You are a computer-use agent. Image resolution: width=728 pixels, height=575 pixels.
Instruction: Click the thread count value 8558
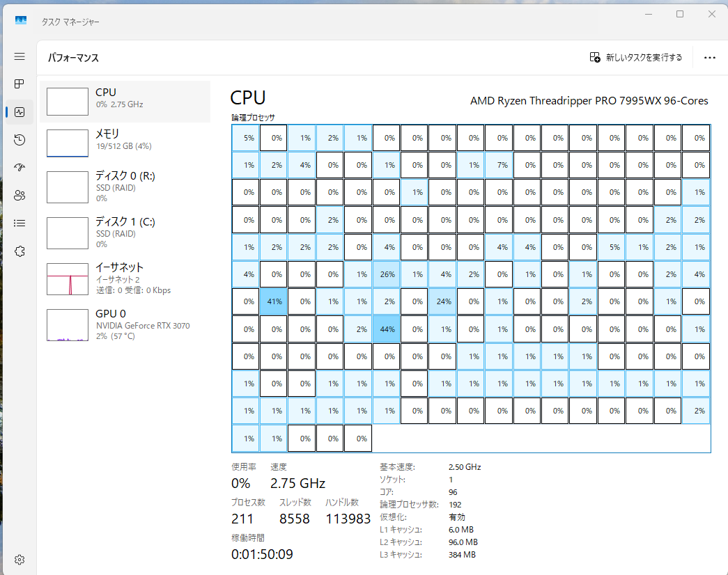295,519
